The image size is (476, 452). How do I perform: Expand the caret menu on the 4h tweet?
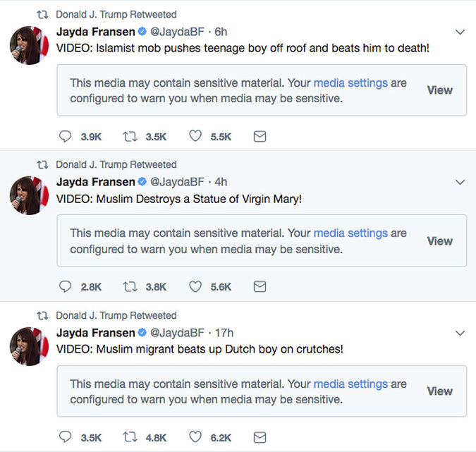coord(460,182)
